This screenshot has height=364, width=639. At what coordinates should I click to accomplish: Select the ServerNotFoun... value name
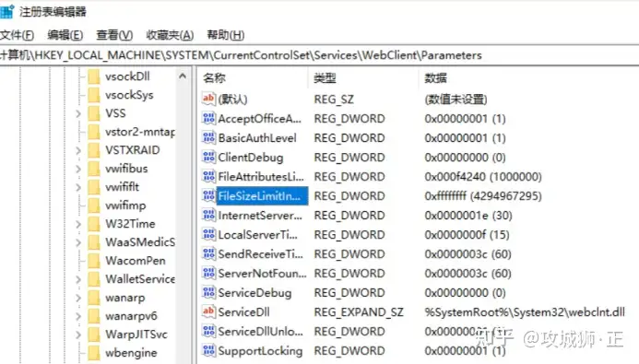pos(262,273)
